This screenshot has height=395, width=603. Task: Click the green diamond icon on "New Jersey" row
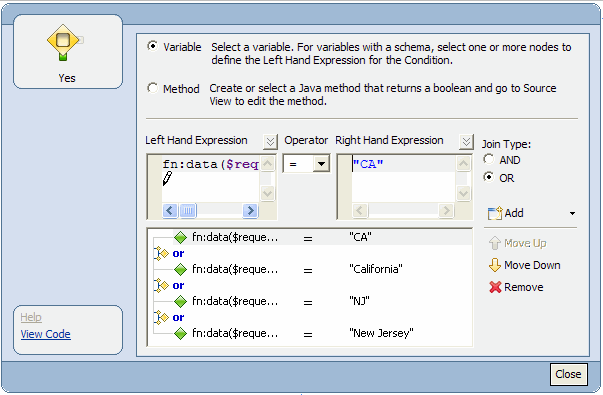[x=180, y=333]
